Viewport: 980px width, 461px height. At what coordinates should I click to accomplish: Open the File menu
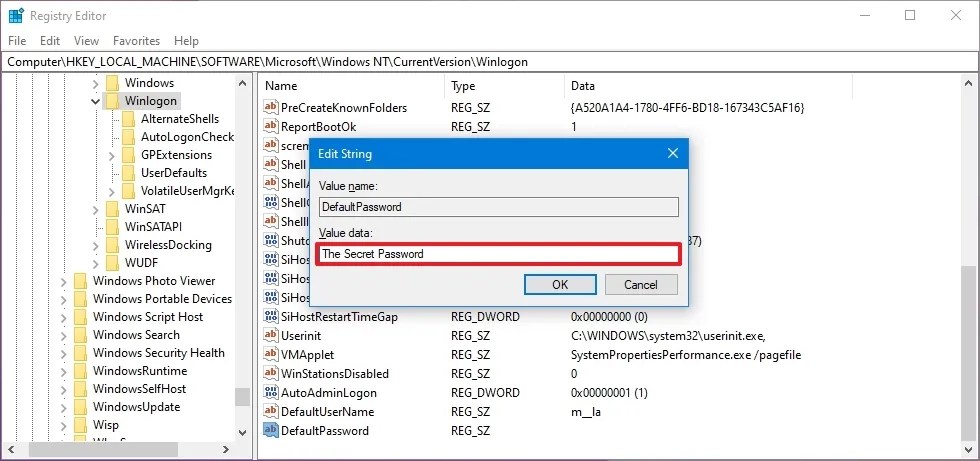pos(18,41)
